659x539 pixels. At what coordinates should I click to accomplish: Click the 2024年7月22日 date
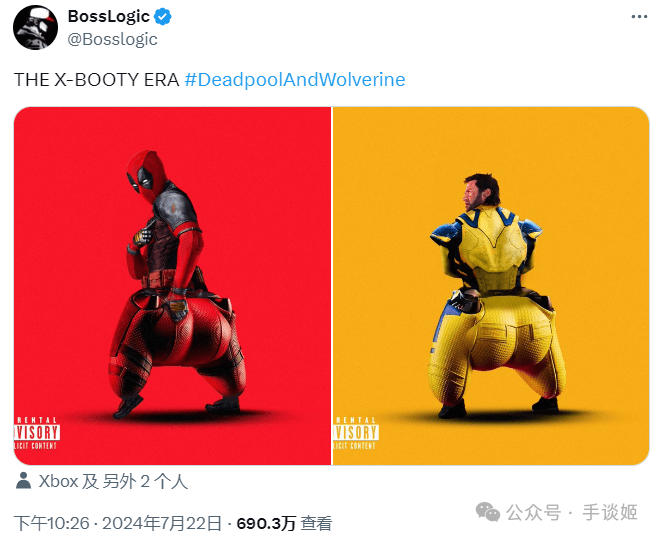click(162, 523)
